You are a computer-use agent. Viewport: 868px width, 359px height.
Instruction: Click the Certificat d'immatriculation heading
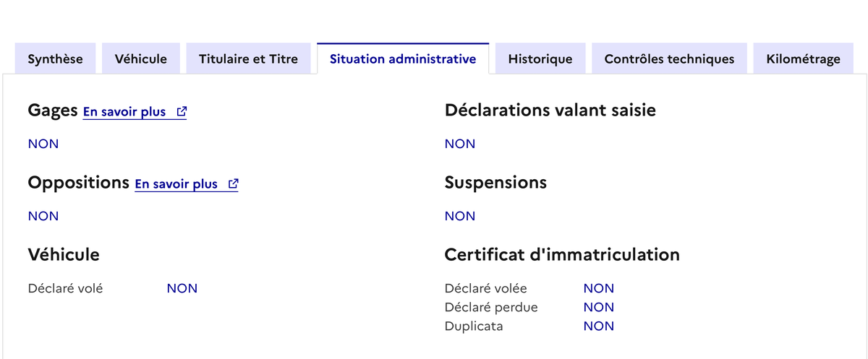pos(562,255)
